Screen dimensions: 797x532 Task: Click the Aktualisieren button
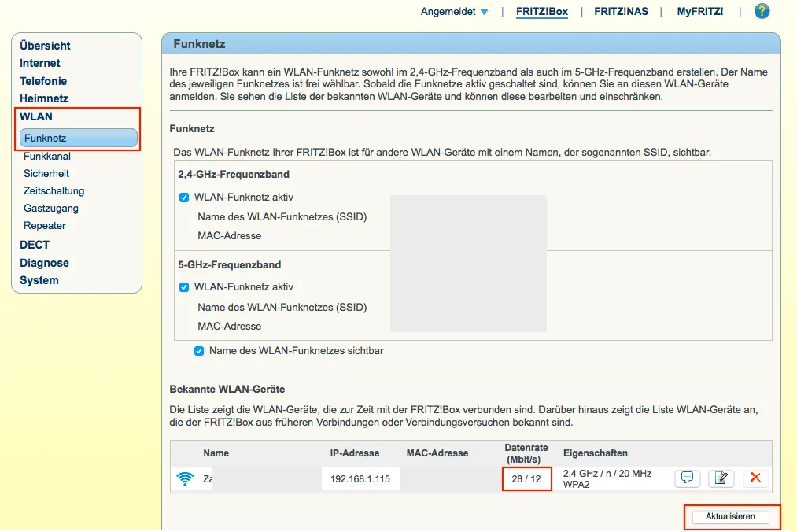click(730, 516)
